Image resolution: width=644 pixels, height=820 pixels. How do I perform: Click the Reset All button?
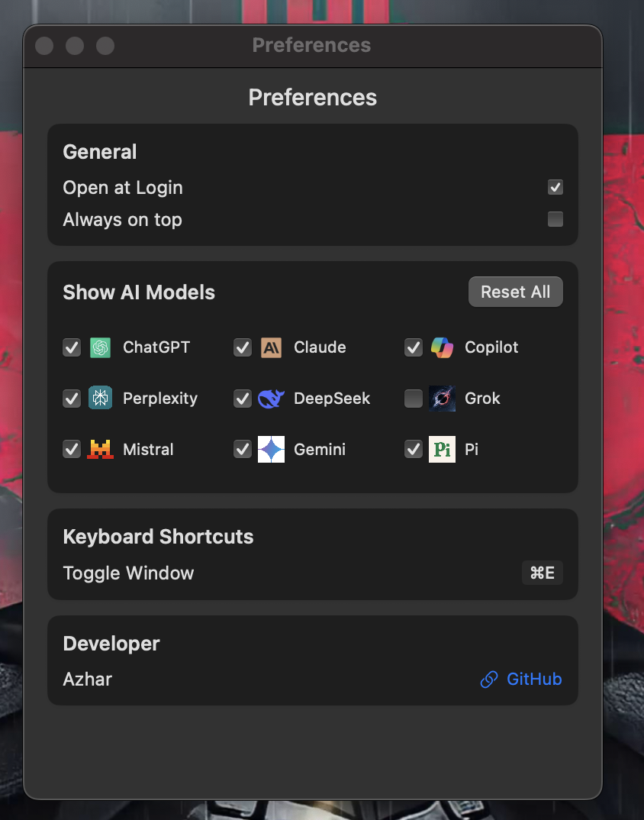point(515,292)
